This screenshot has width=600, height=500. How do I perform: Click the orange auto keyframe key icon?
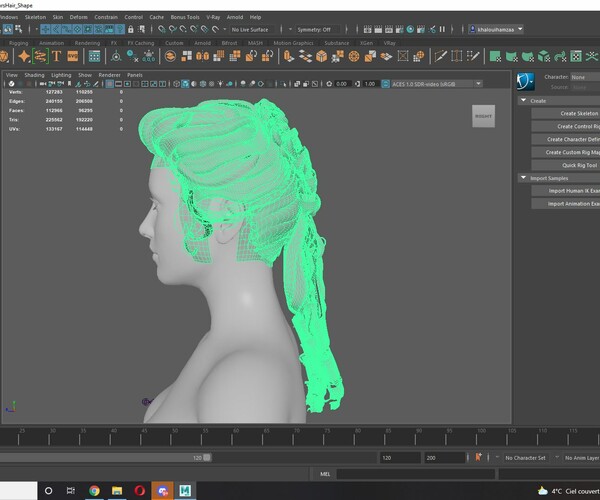478,457
